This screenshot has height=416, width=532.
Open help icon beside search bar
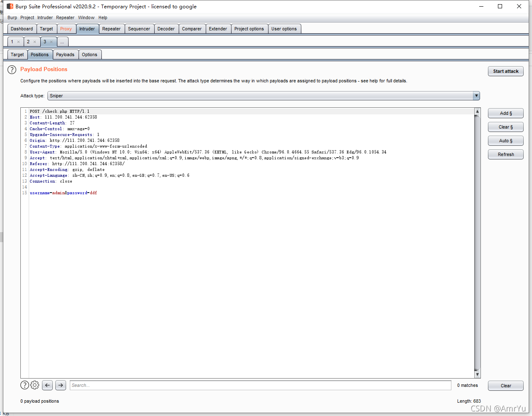(25, 385)
